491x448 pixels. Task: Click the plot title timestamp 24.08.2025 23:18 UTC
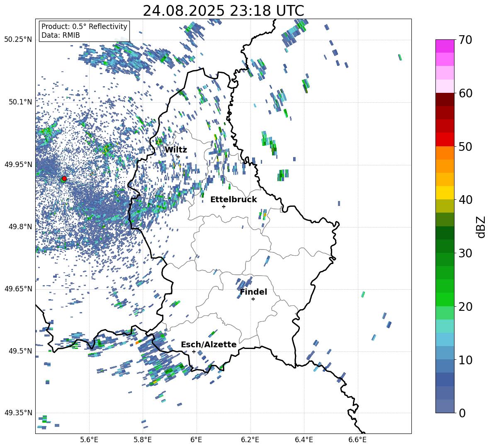[223, 11]
